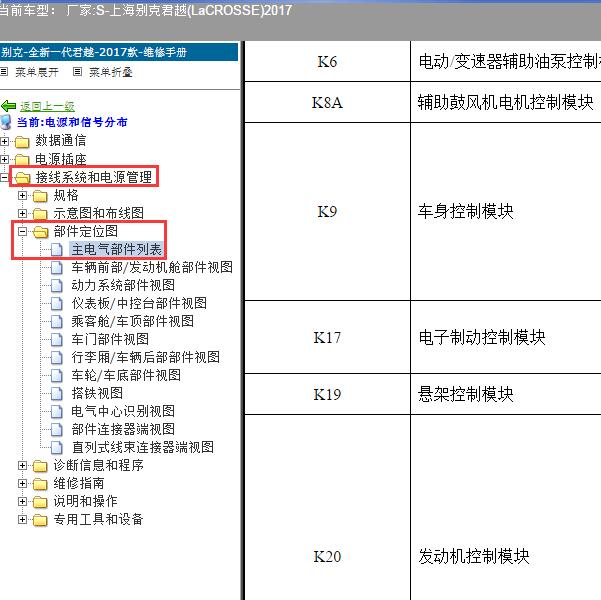601x600 pixels.
Task: Open the 部件连接器端视图 document
Action: (x=123, y=429)
